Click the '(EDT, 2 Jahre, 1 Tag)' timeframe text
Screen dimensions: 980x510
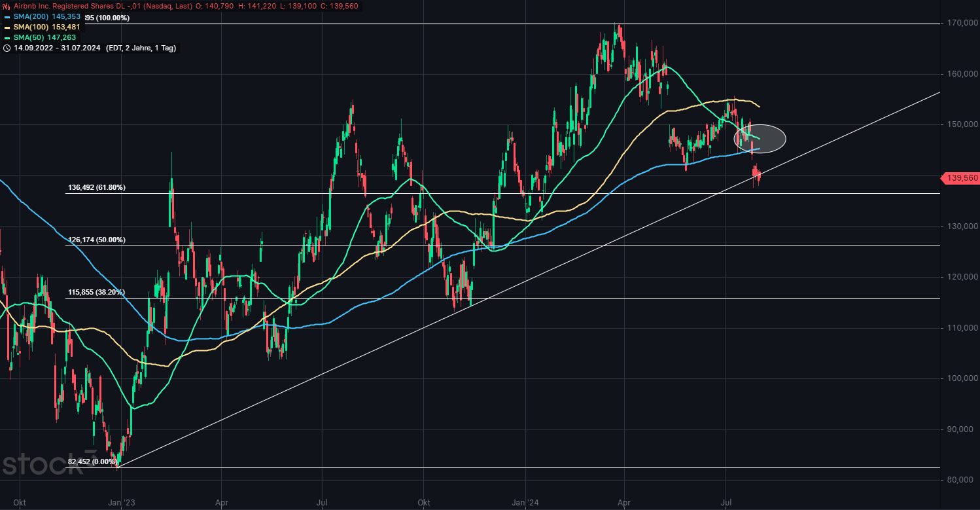click(x=139, y=48)
